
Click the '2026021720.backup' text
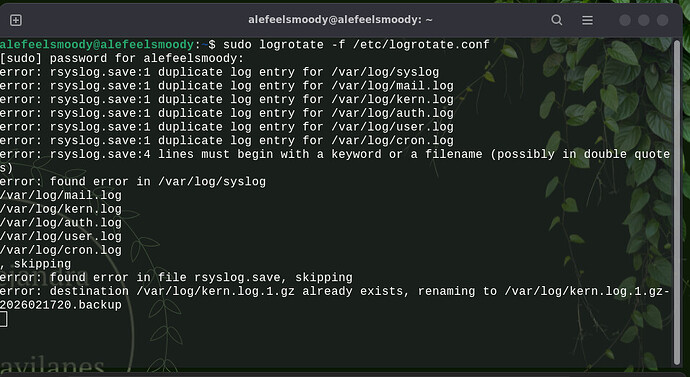[61, 305]
